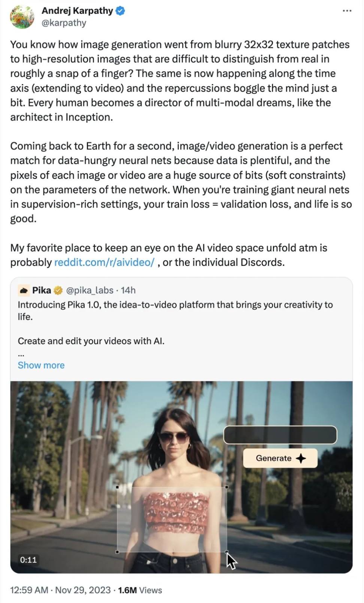Open the @pika_labs handle

[90, 290]
